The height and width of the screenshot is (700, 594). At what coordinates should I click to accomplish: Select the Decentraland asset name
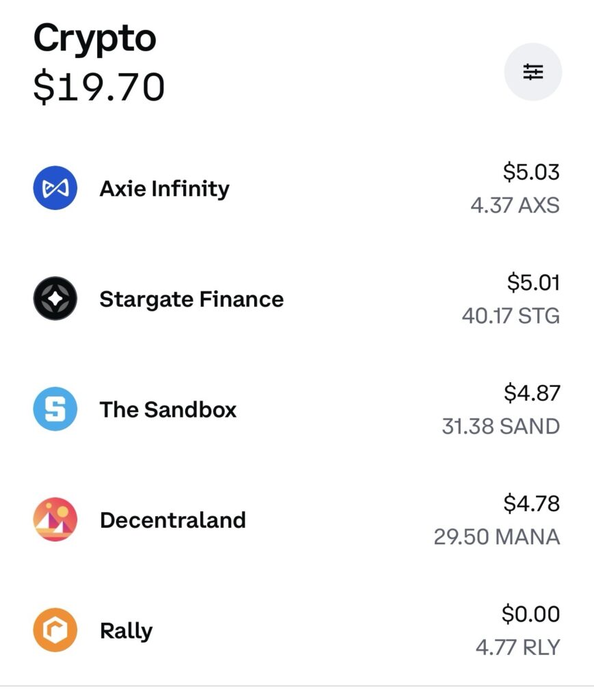tap(173, 520)
